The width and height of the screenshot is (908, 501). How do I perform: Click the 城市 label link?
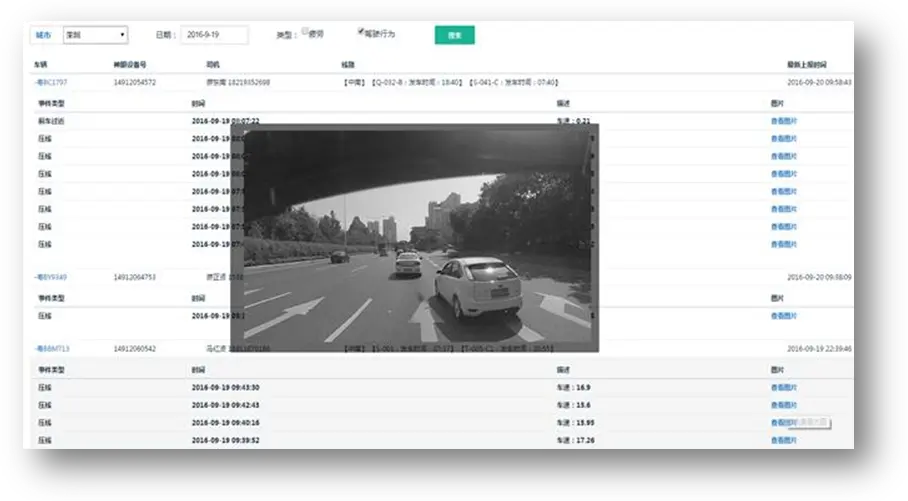pos(43,35)
